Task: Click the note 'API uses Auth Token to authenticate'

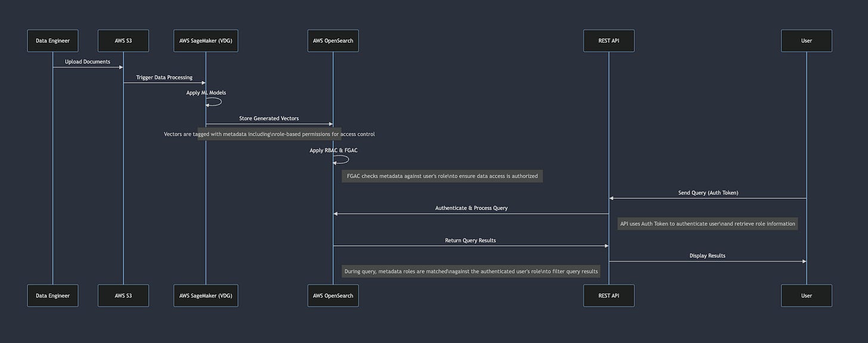Action: pyautogui.click(x=708, y=224)
